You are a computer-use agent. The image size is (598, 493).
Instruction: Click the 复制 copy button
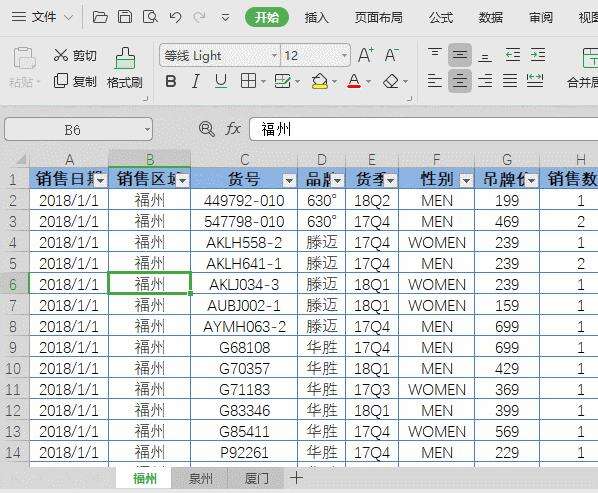(75, 81)
